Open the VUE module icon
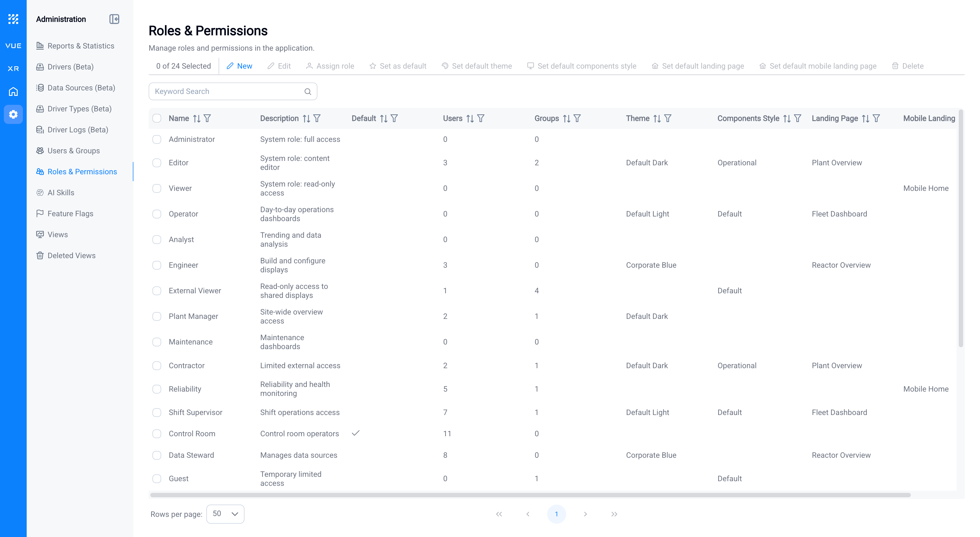 [13, 46]
